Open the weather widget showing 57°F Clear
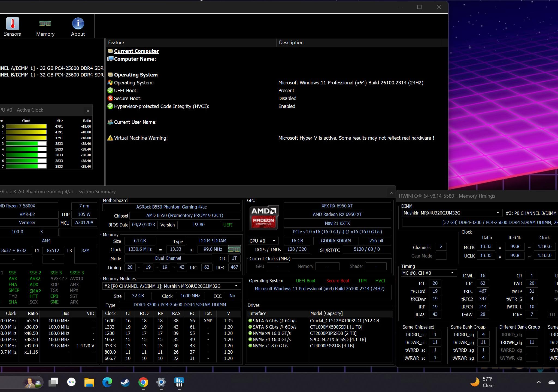 pos(482,382)
